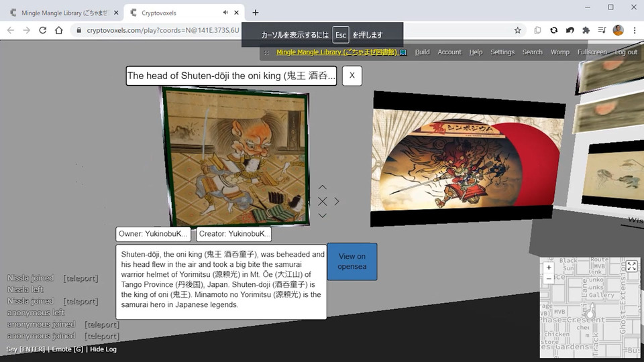Click the Creator: YukinobuK label
This screenshot has height=362, width=644.
pyautogui.click(x=233, y=234)
